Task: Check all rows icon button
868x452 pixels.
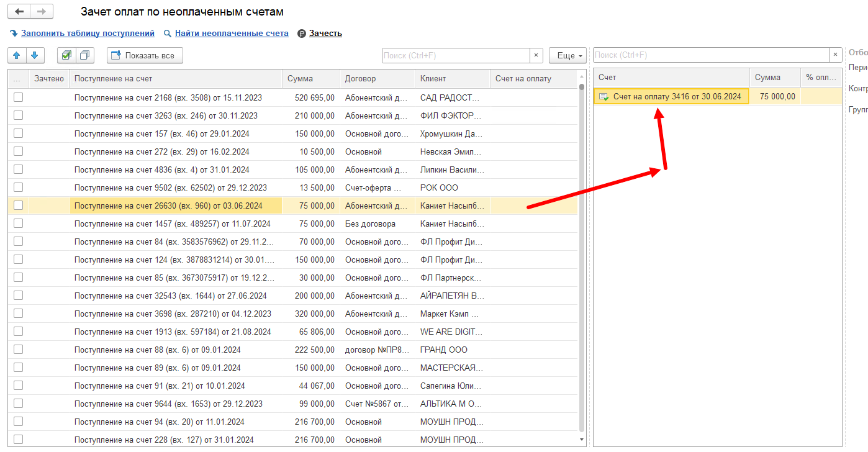Action: [x=66, y=55]
